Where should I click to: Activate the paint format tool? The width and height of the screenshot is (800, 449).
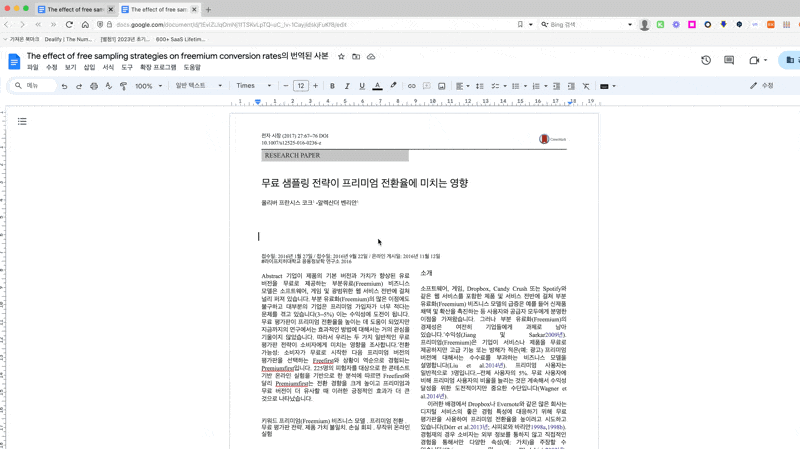123,86
